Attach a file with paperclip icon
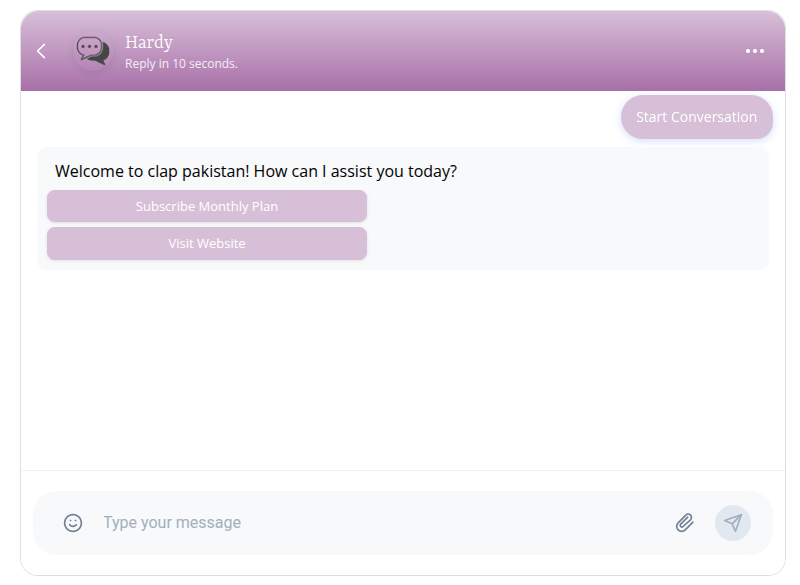The image size is (800, 585). (x=685, y=523)
